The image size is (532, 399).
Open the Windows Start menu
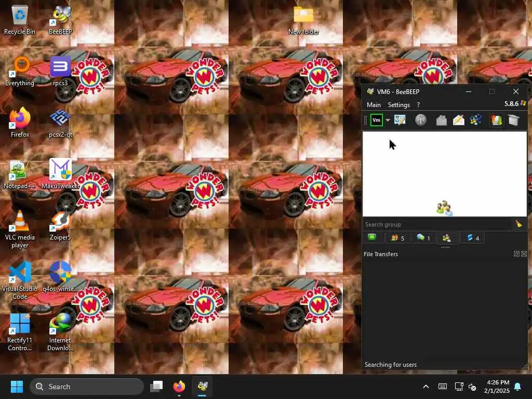click(x=17, y=387)
